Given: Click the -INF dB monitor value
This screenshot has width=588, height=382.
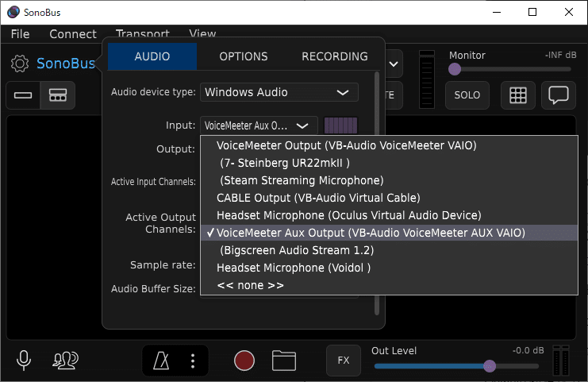Looking at the screenshot, I should point(561,55).
